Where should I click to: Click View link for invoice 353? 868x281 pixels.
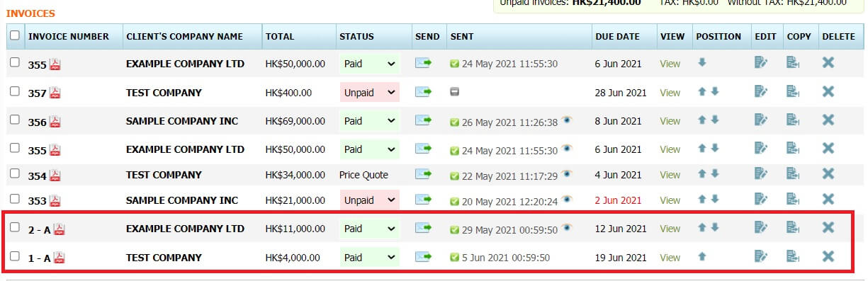tap(670, 200)
